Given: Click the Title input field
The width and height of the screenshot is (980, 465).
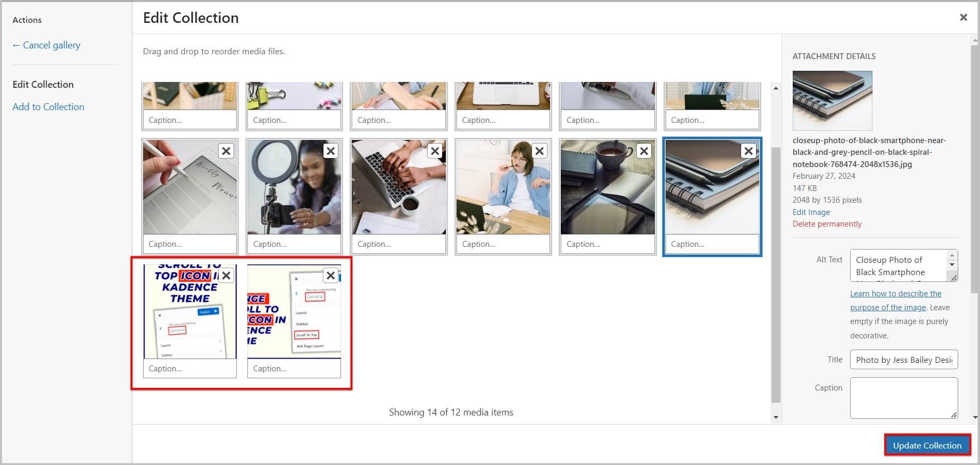Looking at the screenshot, I should click(903, 360).
